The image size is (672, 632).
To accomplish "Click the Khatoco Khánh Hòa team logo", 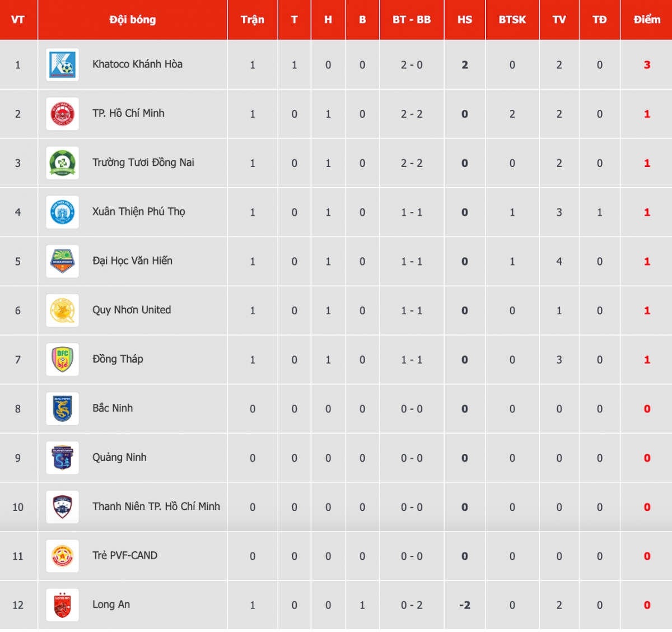I will [62, 64].
